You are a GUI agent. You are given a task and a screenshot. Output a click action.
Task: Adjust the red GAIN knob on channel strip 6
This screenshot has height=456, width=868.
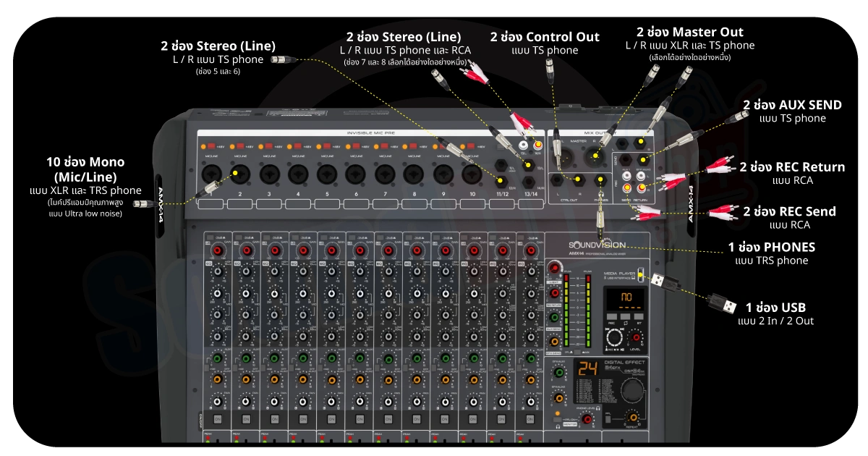[360, 250]
